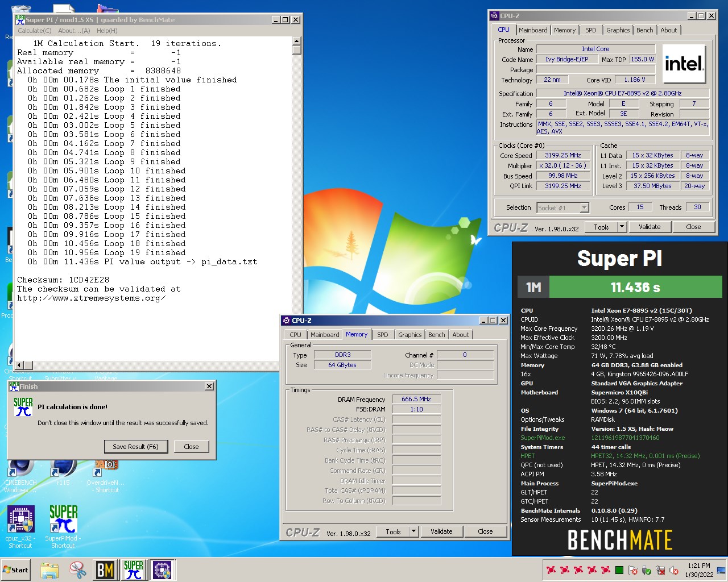The width and height of the screenshot is (728, 582).
Task: Switch to CPU-Z in the taskbar
Action: pyautogui.click(x=162, y=570)
